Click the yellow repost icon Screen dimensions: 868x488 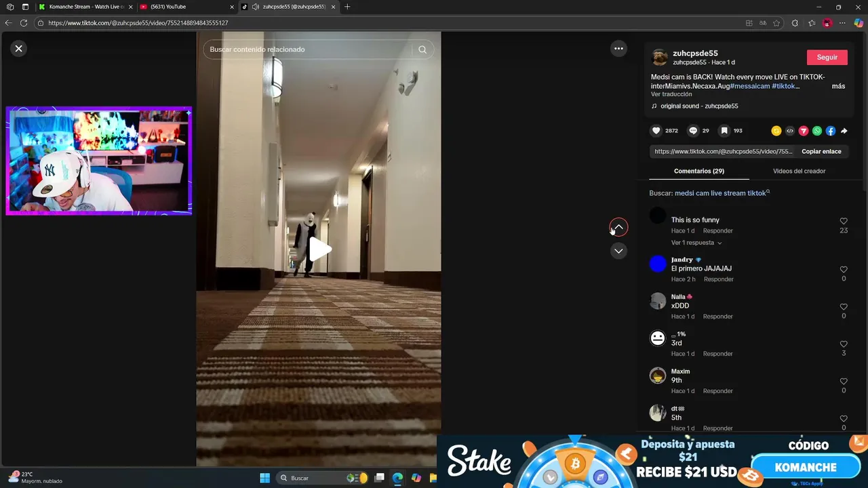pos(776,131)
